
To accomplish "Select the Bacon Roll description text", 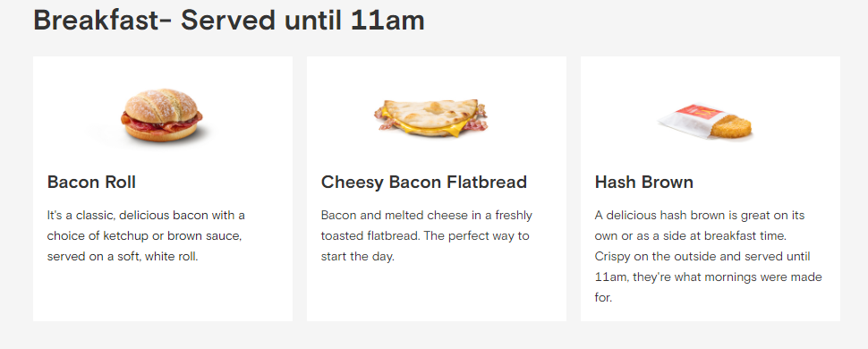I will 146,236.
